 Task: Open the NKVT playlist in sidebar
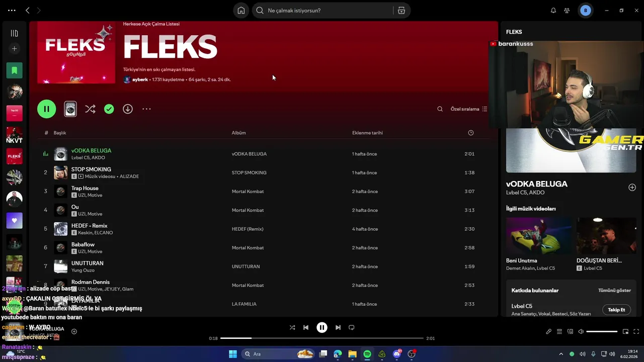pyautogui.click(x=14, y=135)
